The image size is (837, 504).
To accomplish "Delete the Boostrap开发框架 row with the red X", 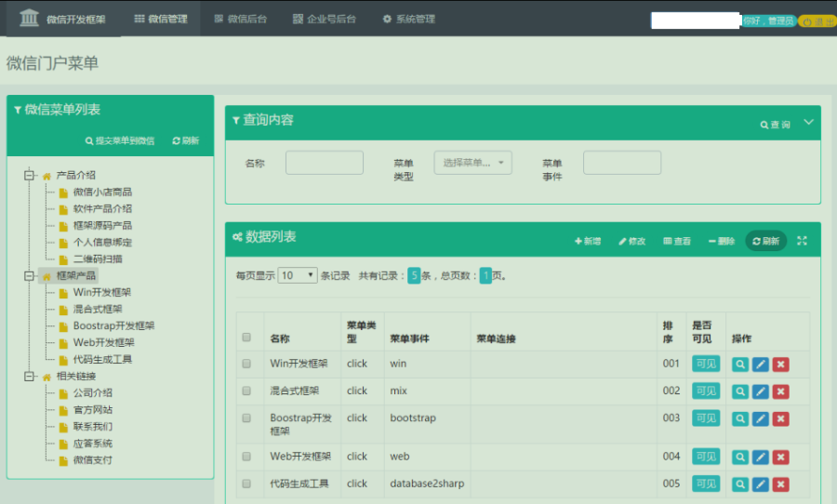I will pos(780,419).
